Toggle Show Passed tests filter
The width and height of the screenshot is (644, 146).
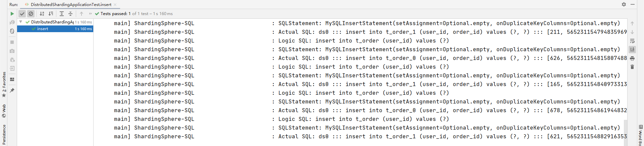click(x=22, y=14)
